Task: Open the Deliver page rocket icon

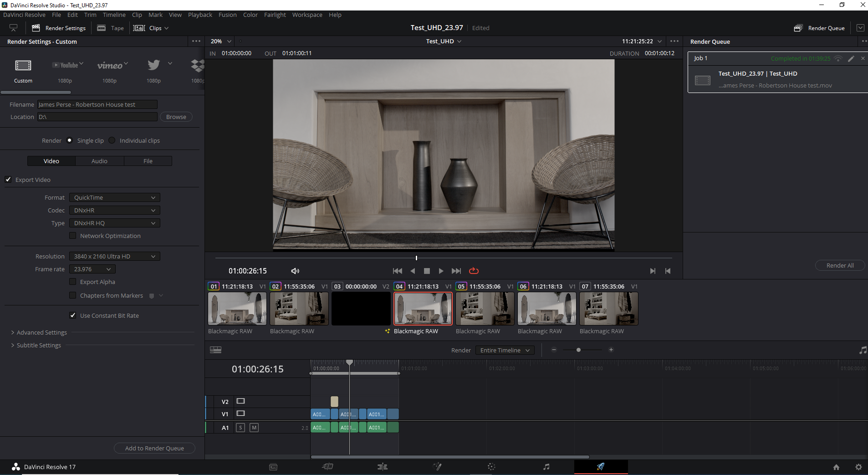Action: pos(601,467)
